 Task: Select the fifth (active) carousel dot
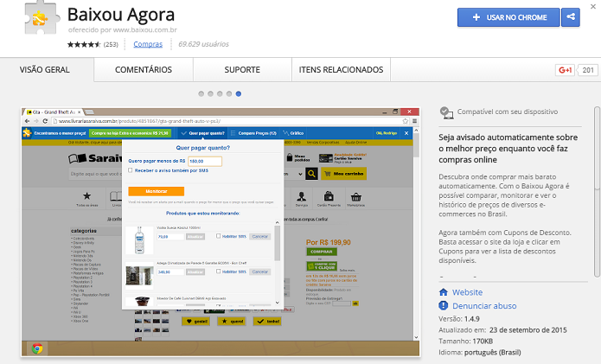[239, 94]
